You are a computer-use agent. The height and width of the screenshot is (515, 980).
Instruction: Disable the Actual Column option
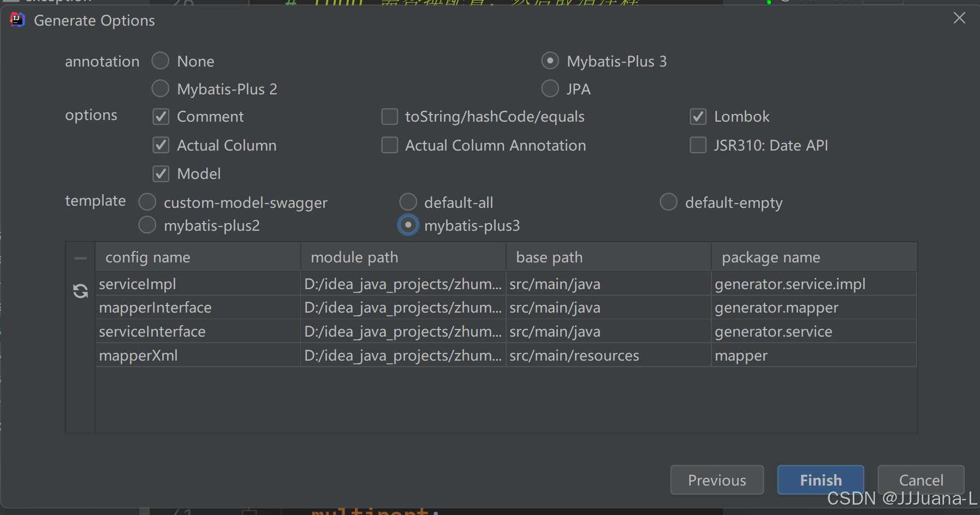(x=161, y=145)
